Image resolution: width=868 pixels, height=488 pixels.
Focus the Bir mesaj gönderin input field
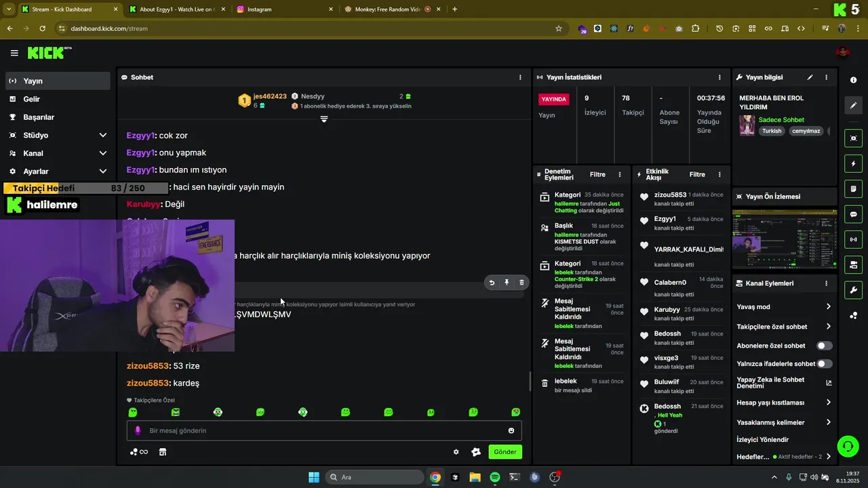pos(324,430)
